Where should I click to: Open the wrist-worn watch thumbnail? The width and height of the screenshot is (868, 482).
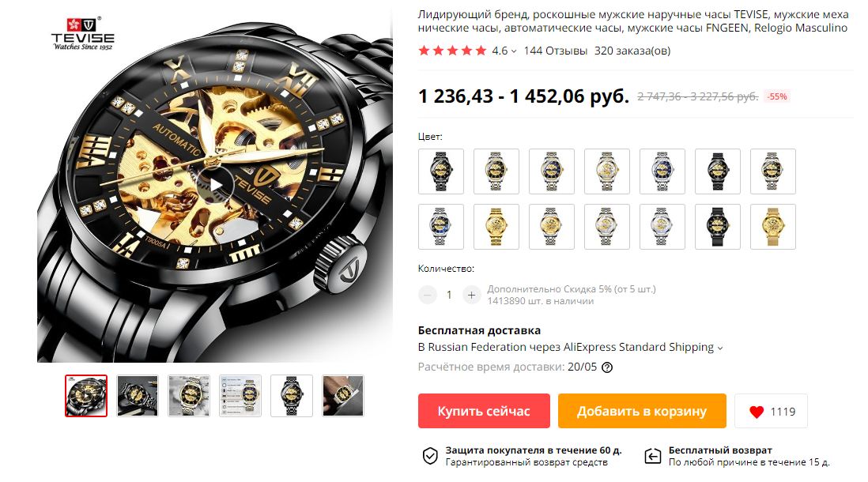343,396
